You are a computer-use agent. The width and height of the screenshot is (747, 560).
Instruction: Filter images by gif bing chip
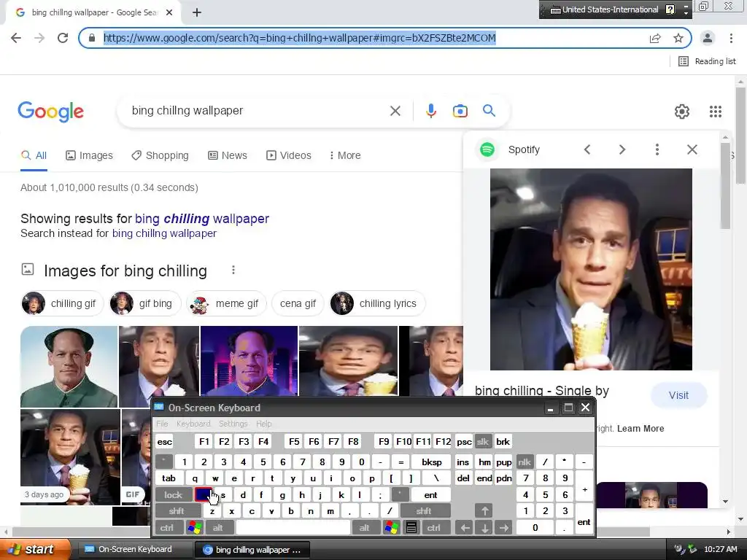coord(145,304)
